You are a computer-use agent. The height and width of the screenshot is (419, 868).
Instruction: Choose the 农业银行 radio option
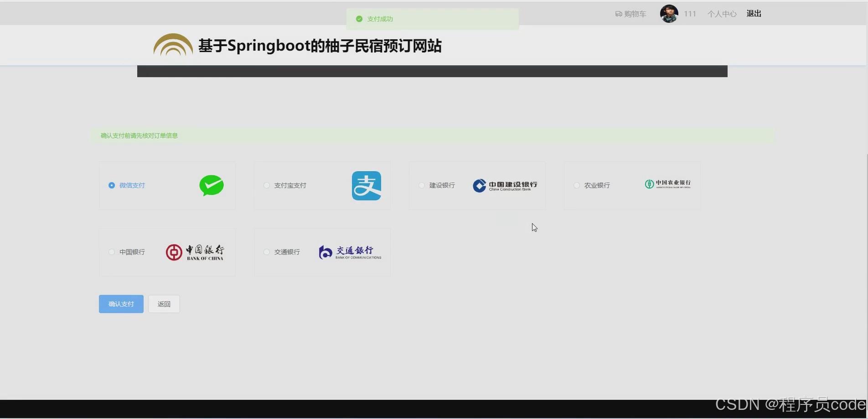[577, 185]
